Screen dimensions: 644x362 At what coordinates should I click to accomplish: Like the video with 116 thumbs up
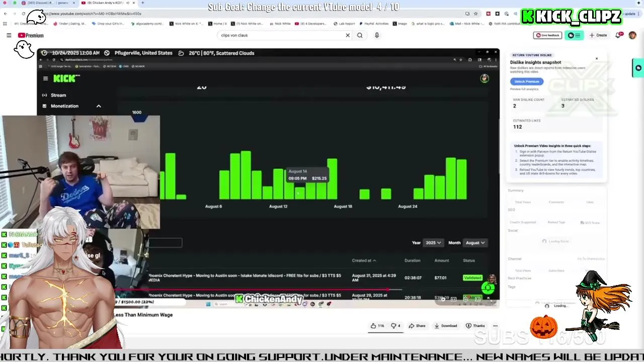377,326
